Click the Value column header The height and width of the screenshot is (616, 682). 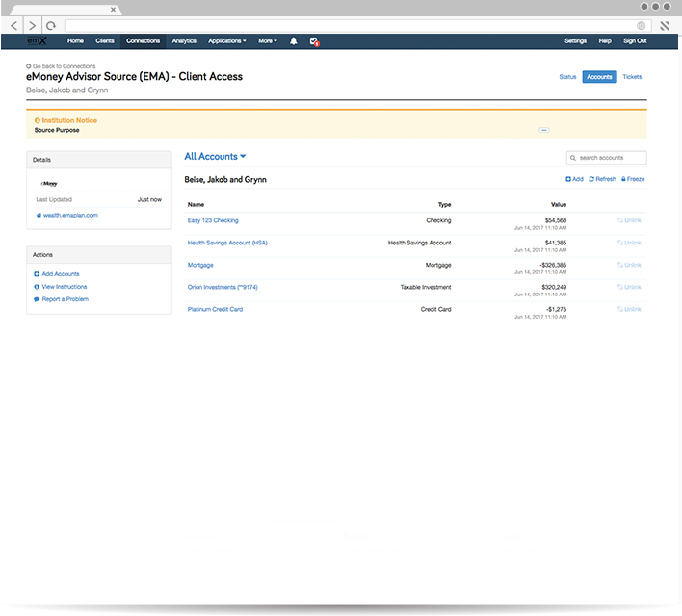[559, 204]
